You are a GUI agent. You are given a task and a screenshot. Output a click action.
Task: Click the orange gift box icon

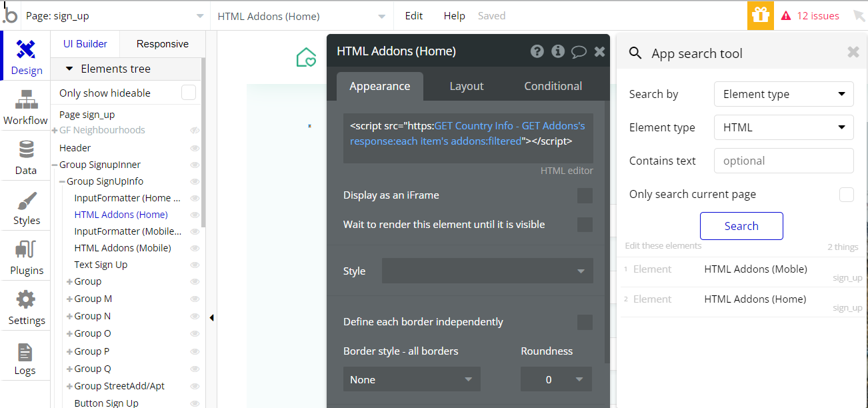coord(761,15)
